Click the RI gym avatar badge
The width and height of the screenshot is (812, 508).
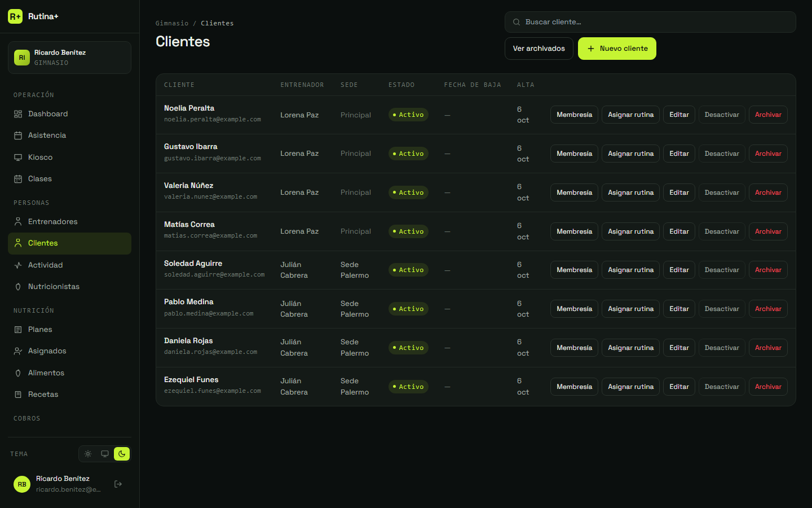coord(22,58)
